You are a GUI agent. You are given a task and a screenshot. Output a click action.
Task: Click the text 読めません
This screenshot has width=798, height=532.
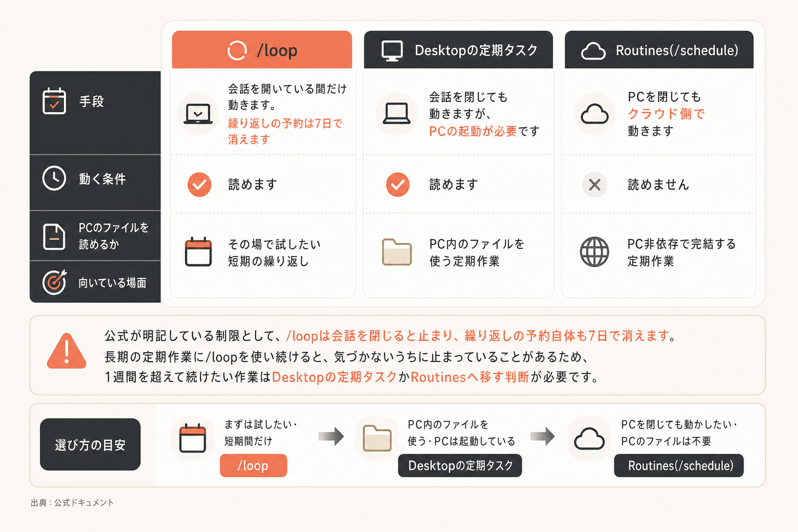tap(658, 184)
